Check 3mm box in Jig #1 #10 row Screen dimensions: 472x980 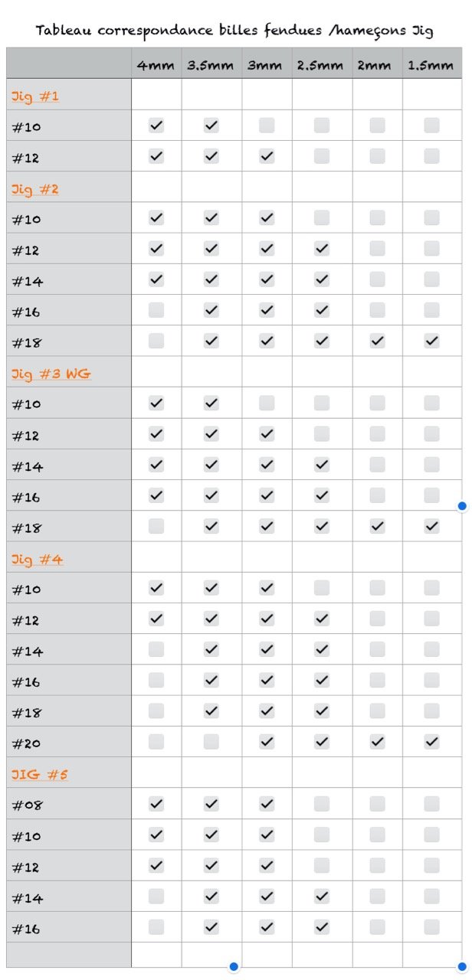coord(267,126)
